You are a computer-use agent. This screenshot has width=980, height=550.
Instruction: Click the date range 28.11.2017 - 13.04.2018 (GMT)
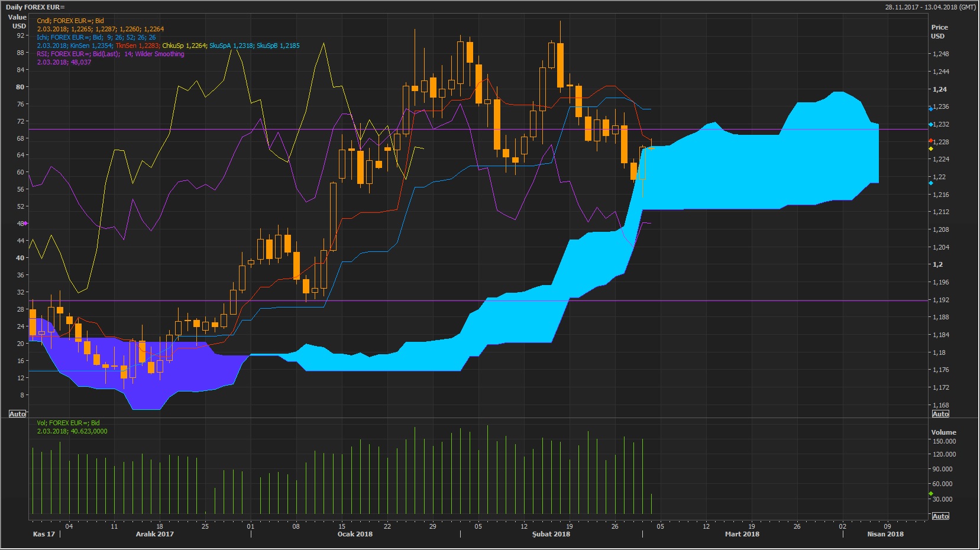tap(930, 7)
